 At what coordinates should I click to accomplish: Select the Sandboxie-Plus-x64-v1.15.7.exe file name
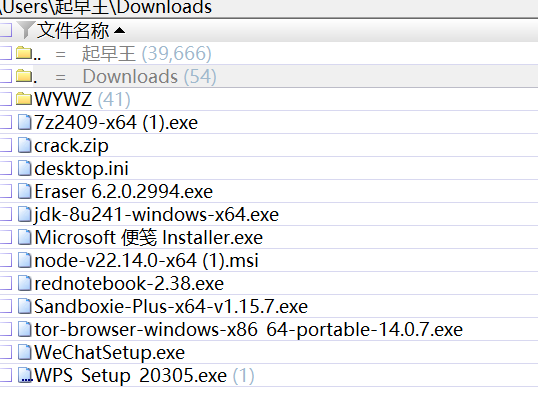point(171,306)
